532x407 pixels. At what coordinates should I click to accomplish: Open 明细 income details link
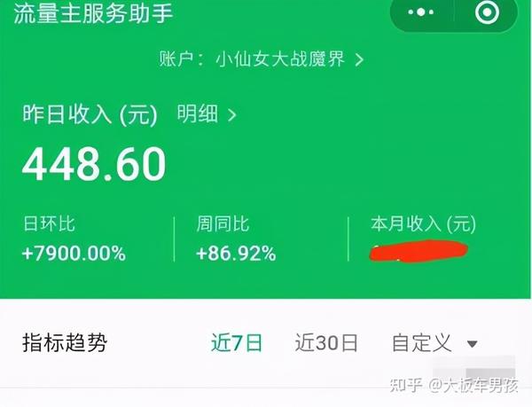pyautogui.click(x=198, y=113)
